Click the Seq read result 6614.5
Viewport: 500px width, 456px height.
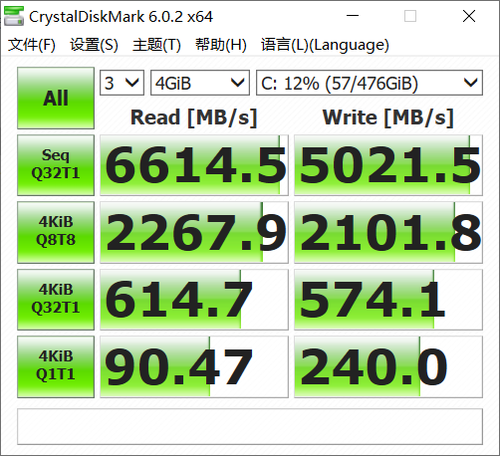tap(194, 165)
